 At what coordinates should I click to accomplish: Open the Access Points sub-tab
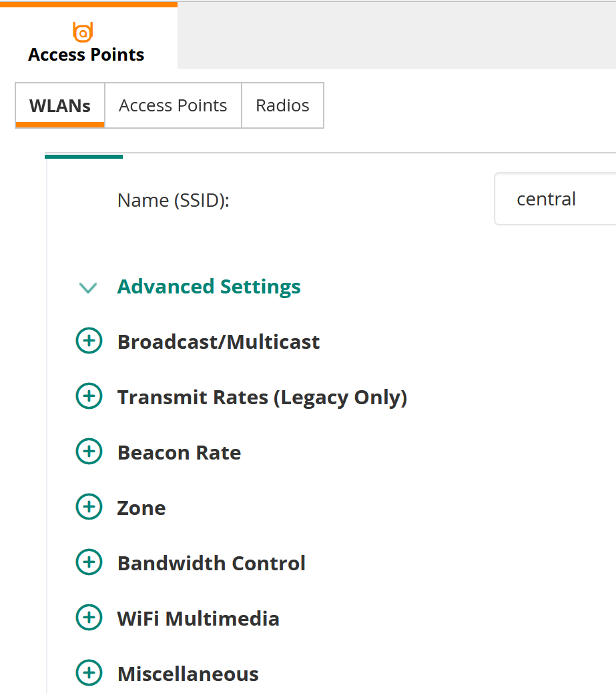pos(173,105)
